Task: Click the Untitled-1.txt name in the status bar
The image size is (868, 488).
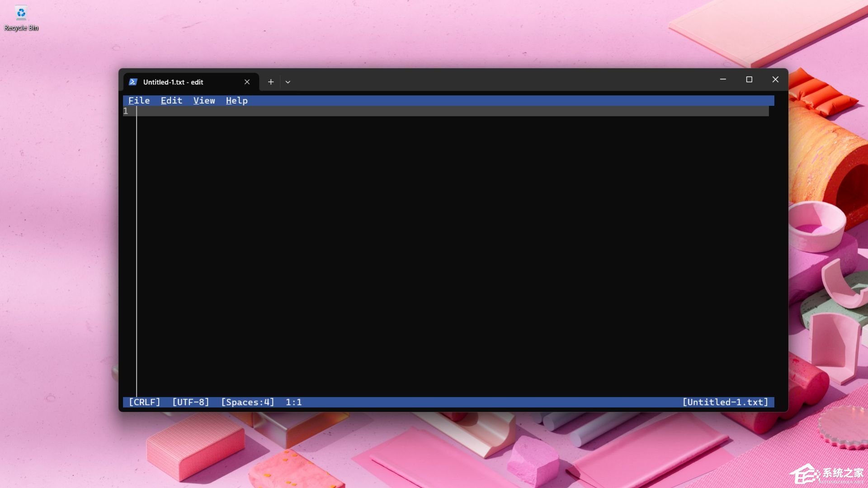Action: point(725,402)
